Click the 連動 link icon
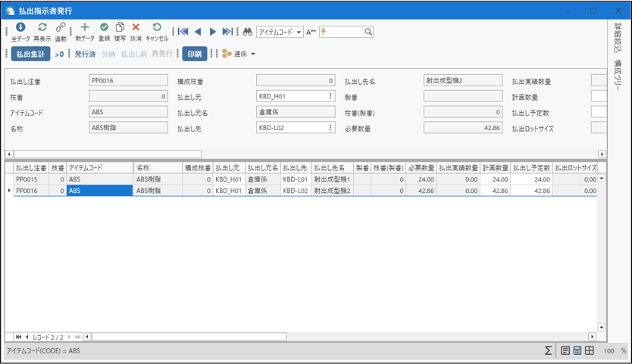632x364 pixels. click(61, 28)
